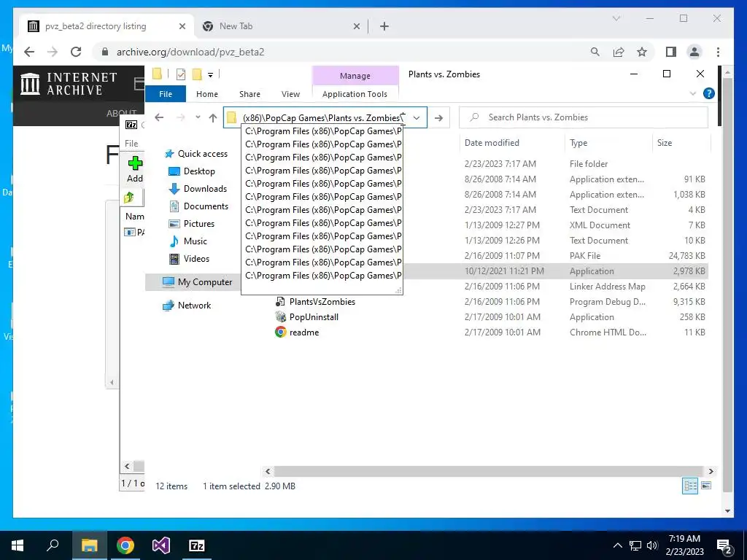Click the Chrome zoom magnifier icon
Image resolution: width=747 pixels, height=560 pixels.
tap(595, 52)
